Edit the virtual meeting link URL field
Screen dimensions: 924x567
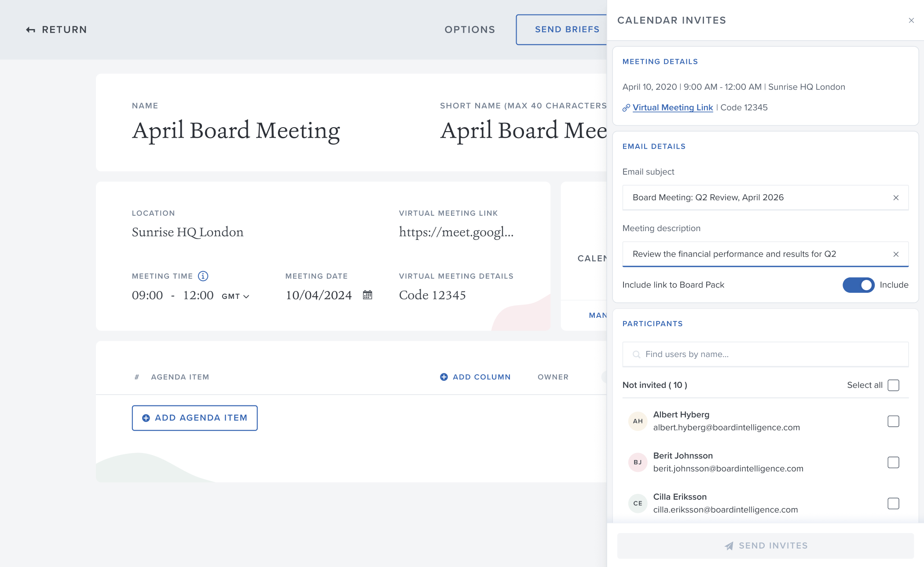pos(456,232)
